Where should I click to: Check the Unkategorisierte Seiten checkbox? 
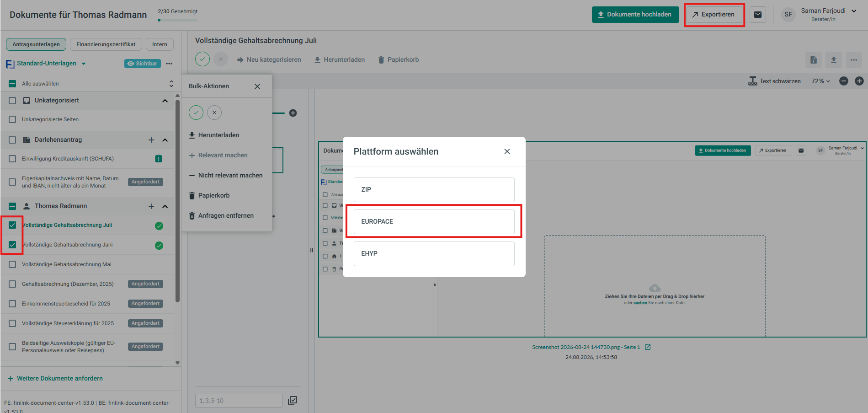12,119
